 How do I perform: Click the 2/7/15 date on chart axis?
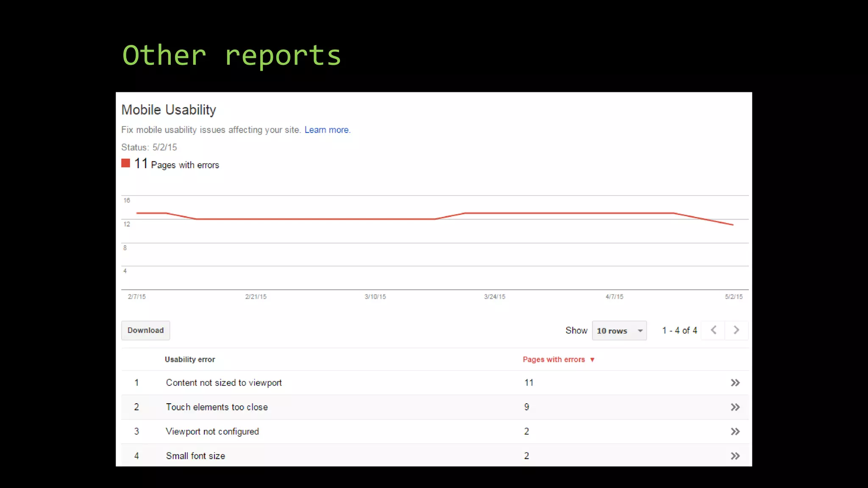click(136, 297)
